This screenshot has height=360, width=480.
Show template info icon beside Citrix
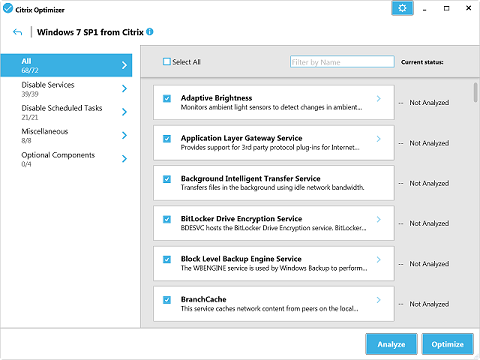click(150, 32)
